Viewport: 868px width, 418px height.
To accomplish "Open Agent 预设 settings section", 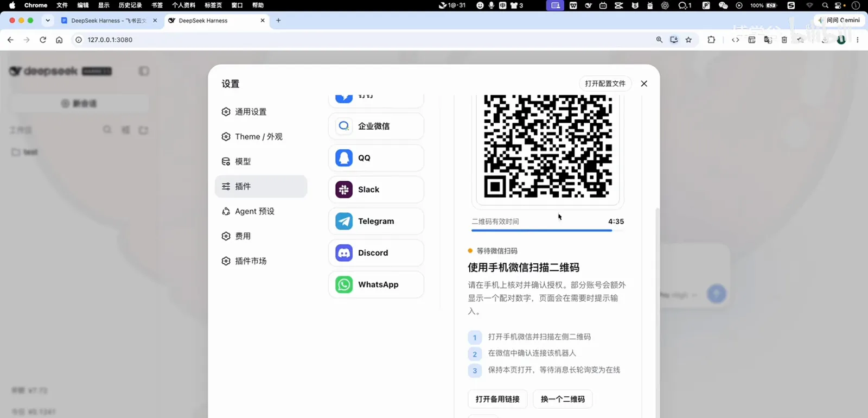I will coord(261,211).
